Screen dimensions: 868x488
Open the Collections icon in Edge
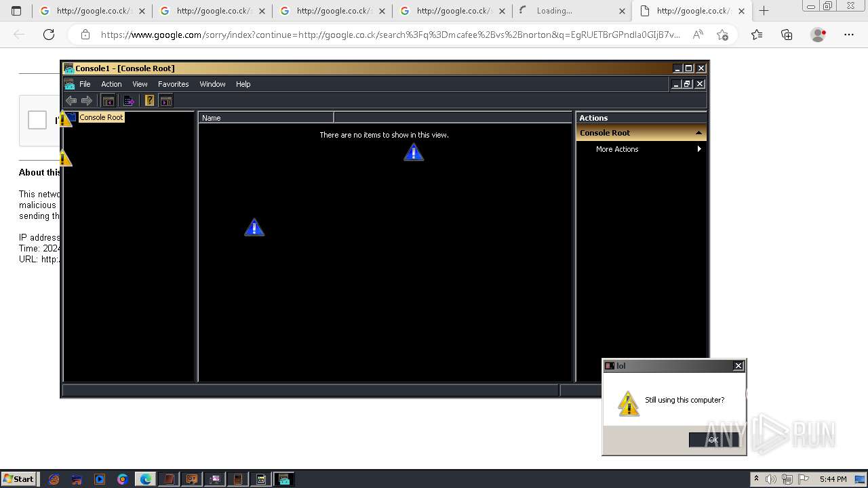click(787, 35)
